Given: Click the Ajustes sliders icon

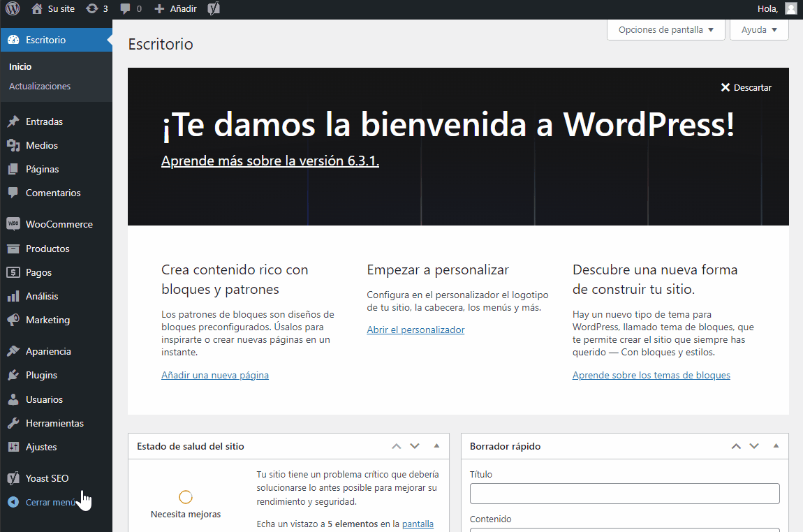Looking at the screenshot, I should pyautogui.click(x=13, y=447).
